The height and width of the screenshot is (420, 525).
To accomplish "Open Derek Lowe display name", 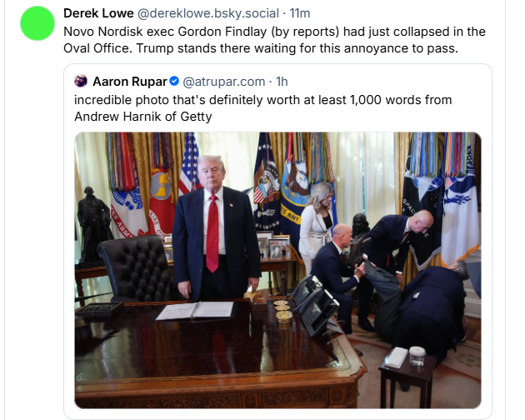I will click(x=98, y=13).
